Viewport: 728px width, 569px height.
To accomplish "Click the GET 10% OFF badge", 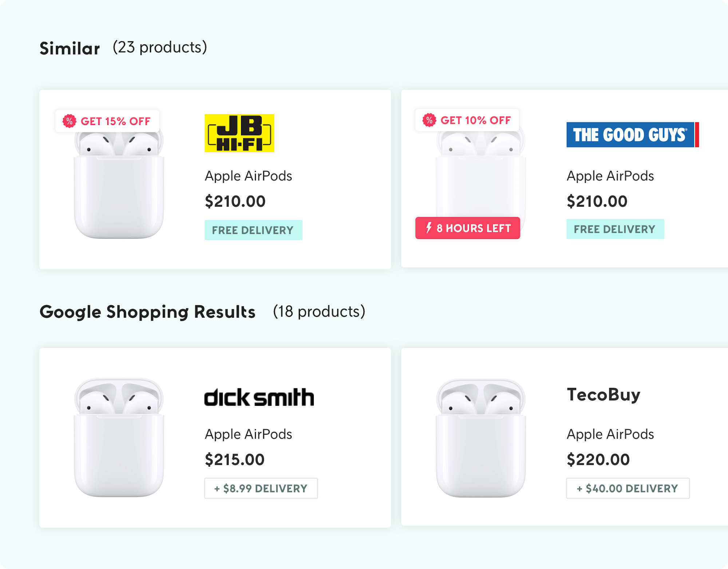I will [467, 120].
